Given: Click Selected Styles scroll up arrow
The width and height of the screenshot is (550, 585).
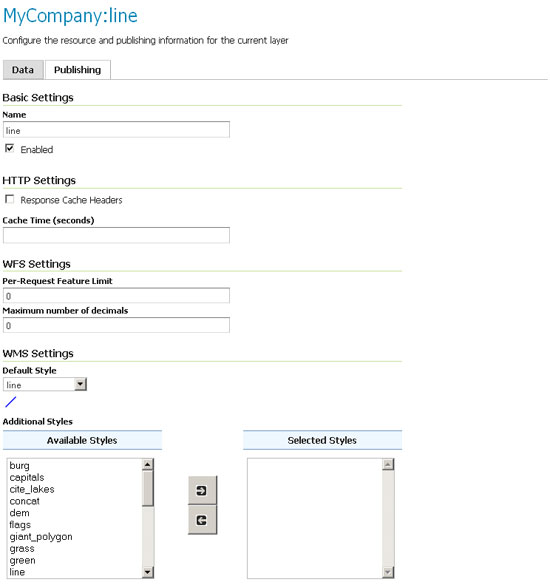Looking at the screenshot, I should [x=388, y=464].
